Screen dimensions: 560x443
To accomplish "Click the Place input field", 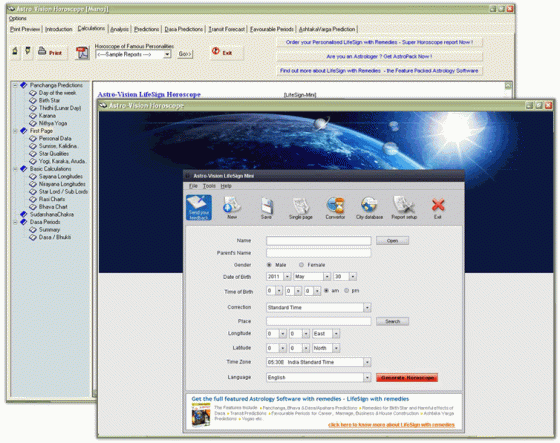I will 319,322.
